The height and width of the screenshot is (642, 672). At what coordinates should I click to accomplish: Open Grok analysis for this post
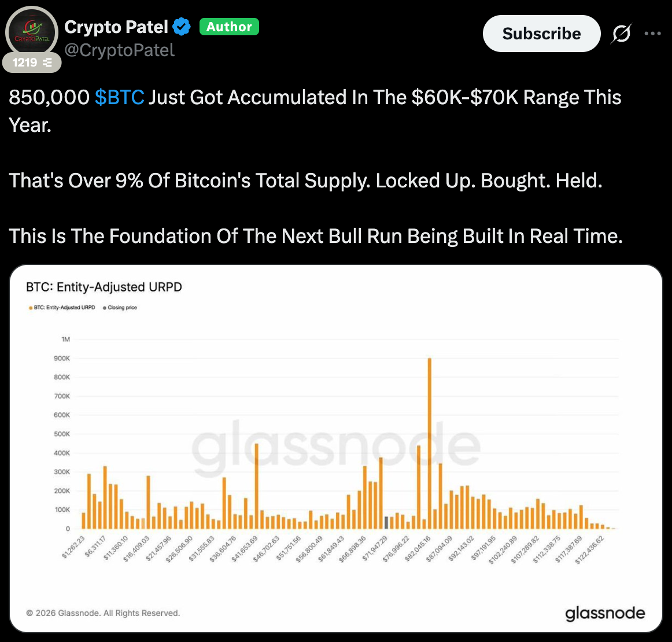[x=621, y=34]
